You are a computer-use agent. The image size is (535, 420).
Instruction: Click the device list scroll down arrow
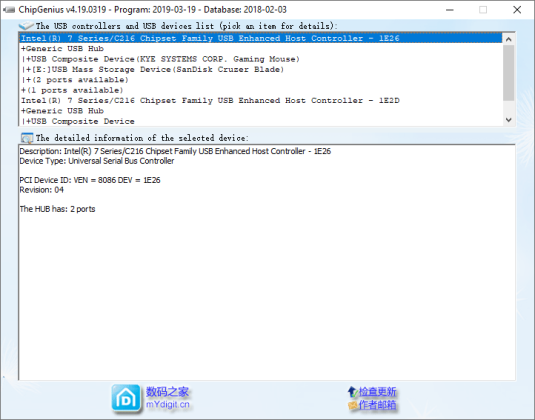click(x=508, y=120)
